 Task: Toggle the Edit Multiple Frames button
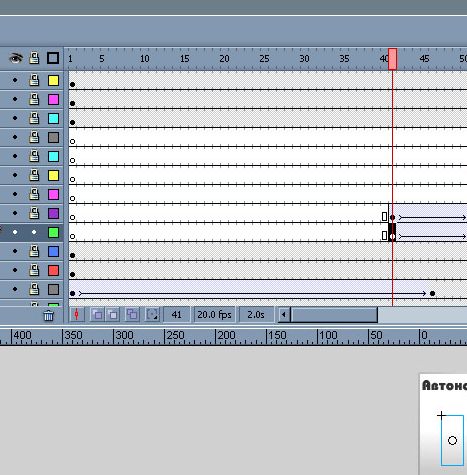coord(132,314)
